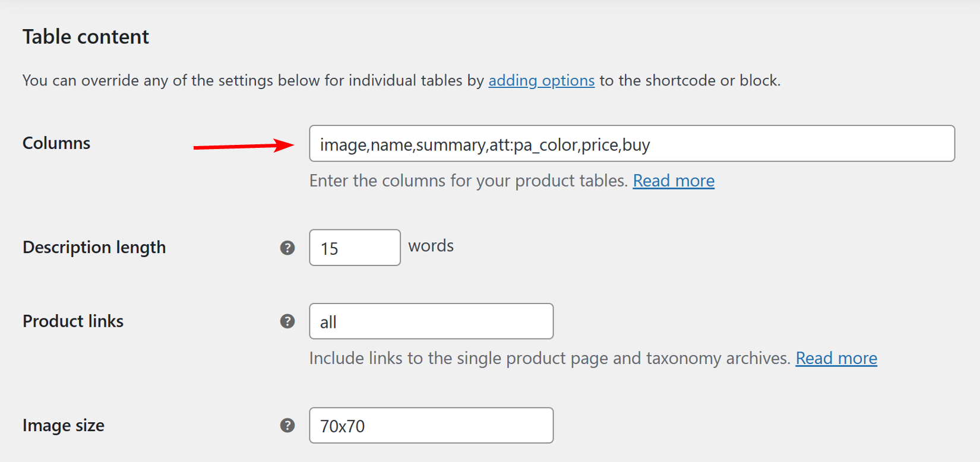Click Read more about table columns
Image resolution: width=980 pixels, height=462 pixels.
point(674,181)
